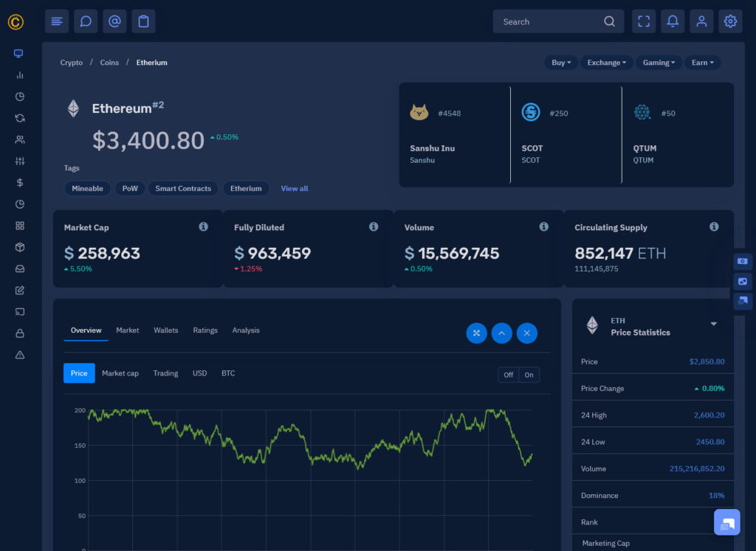Select the cube package sidebar icon
Screen dimensions: 756x551
(20, 247)
